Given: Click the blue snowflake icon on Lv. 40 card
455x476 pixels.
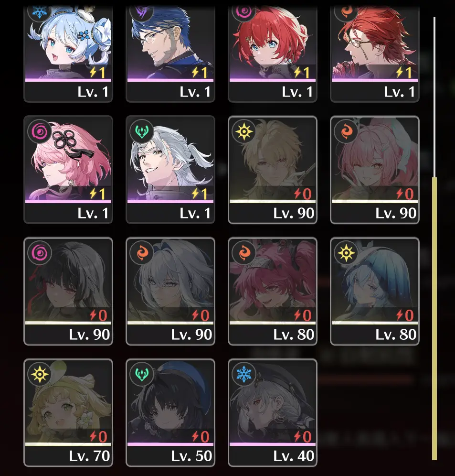Looking at the screenshot, I should pyautogui.click(x=244, y=374).
